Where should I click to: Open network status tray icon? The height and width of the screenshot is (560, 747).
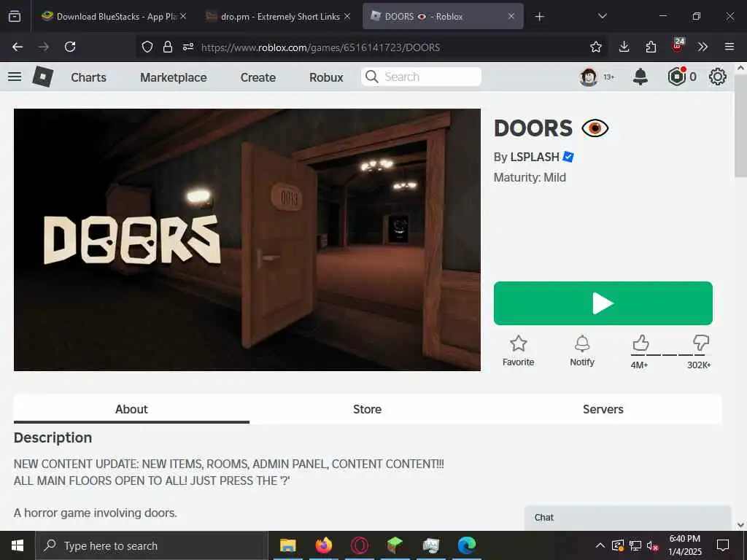(635, 545)
